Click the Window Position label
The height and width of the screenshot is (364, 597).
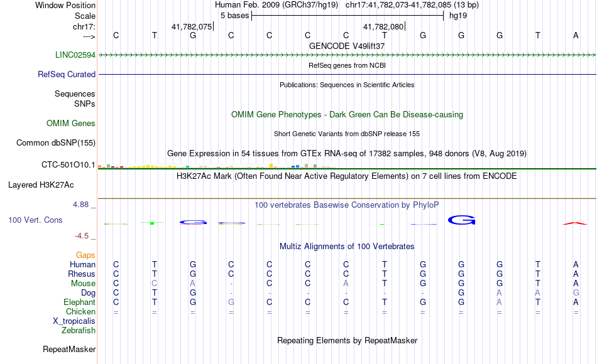(65, 5)
